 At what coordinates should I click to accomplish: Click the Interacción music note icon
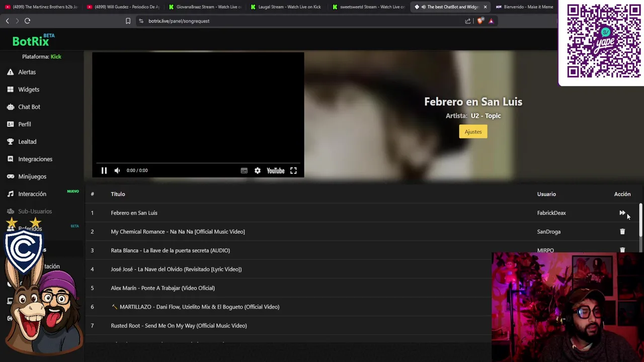[x=10, y=194]
